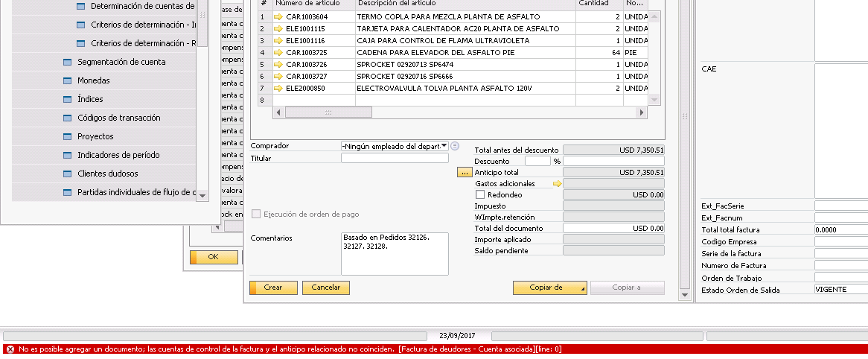Click the Titular input field
Viewport: 868px width, 359px height.
point(395,158)
